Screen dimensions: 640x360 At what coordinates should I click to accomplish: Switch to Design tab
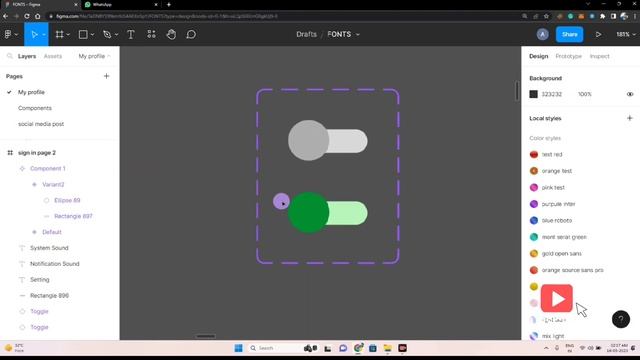click(538, 56)
